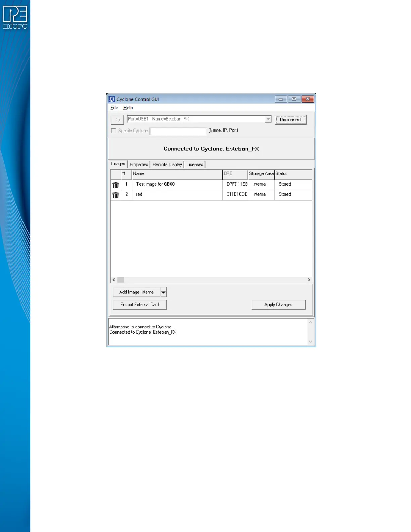The height and width of the screenshot is (532, 411).
Task: Click the horizontal scrollbar thumb in image list
Action: tap(121, 280)
